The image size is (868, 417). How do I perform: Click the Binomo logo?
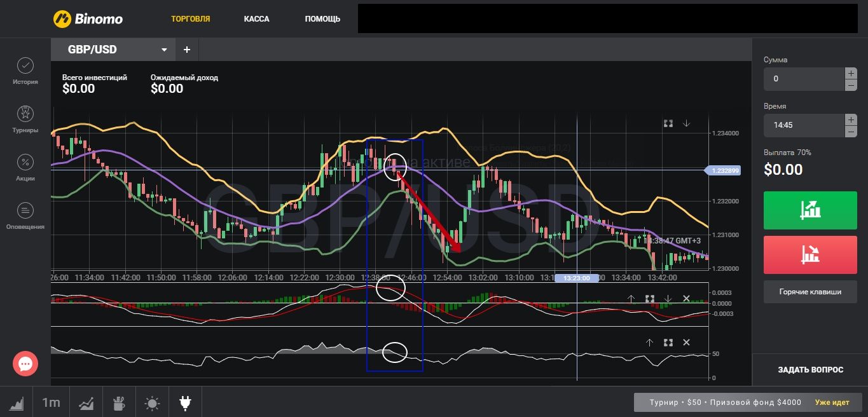pyautogui.click(x=88, y=19)
